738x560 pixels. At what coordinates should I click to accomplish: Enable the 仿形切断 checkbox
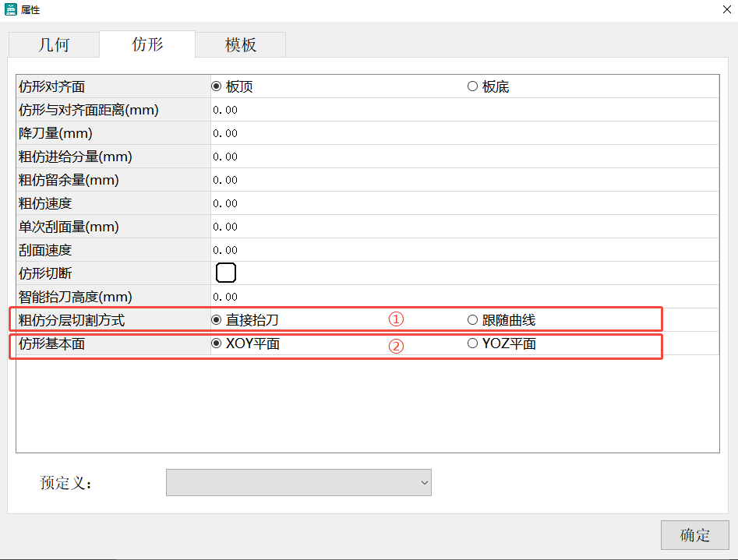(x=225, y=273)
